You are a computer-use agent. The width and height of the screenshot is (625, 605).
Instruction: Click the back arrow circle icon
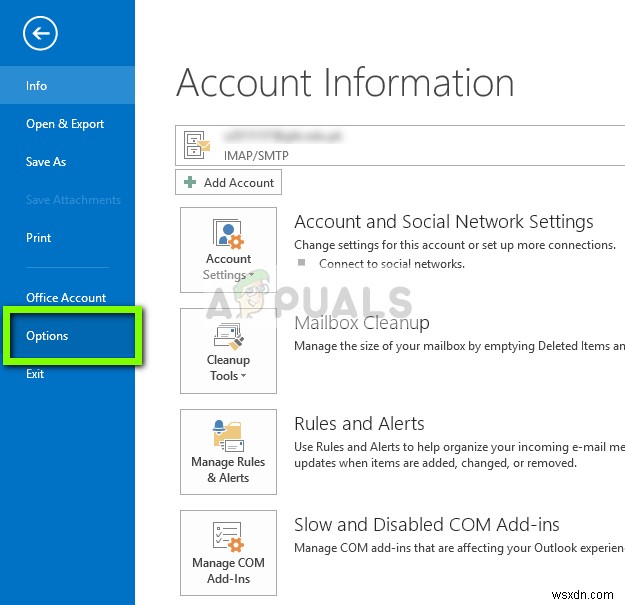pyautogui.click(x=40, y=33)
